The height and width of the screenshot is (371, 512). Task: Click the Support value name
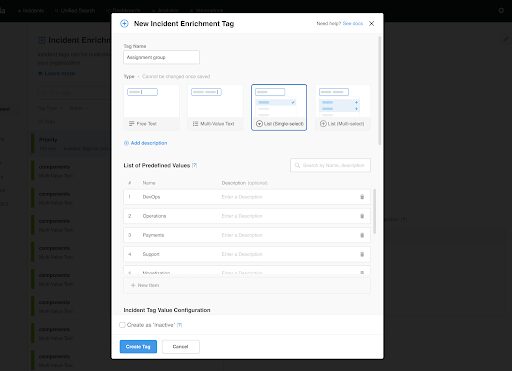(151, 254)
